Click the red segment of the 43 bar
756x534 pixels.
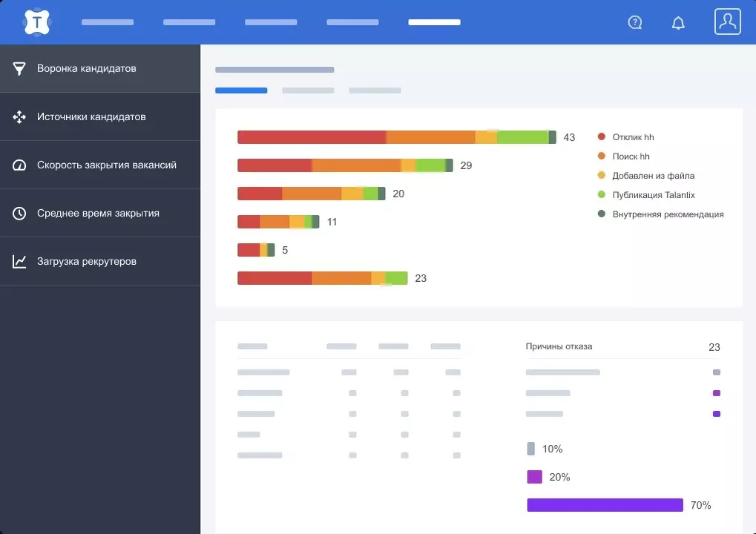312,137
